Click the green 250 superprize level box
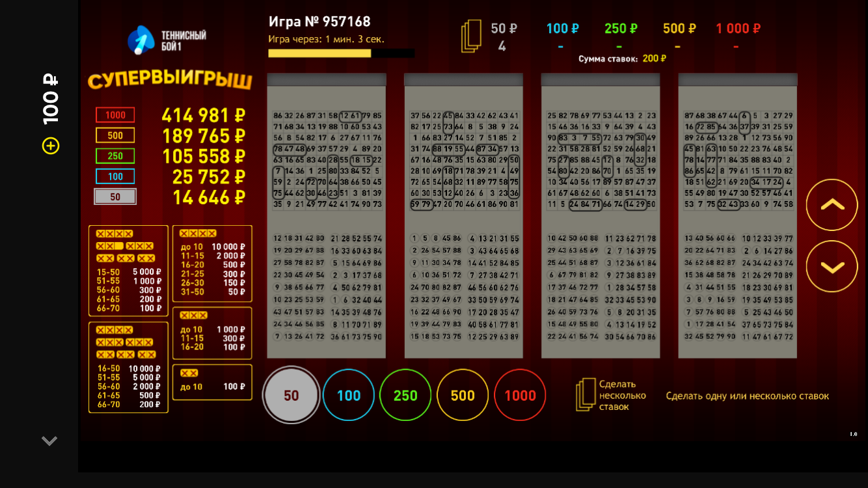Image resolution: width=868 pixels, height=488 pixels. pos(115,156)
